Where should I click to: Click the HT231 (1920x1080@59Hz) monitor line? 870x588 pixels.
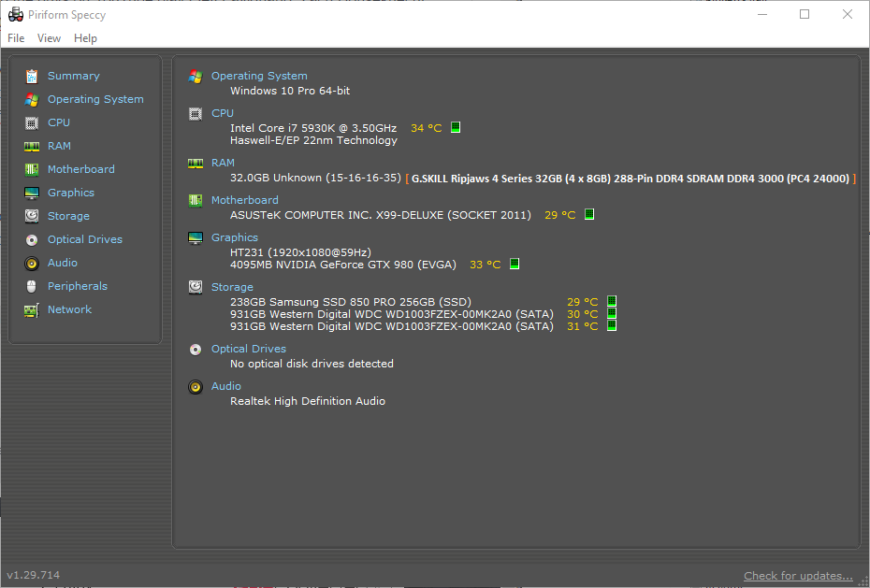(x=300, y=252)
